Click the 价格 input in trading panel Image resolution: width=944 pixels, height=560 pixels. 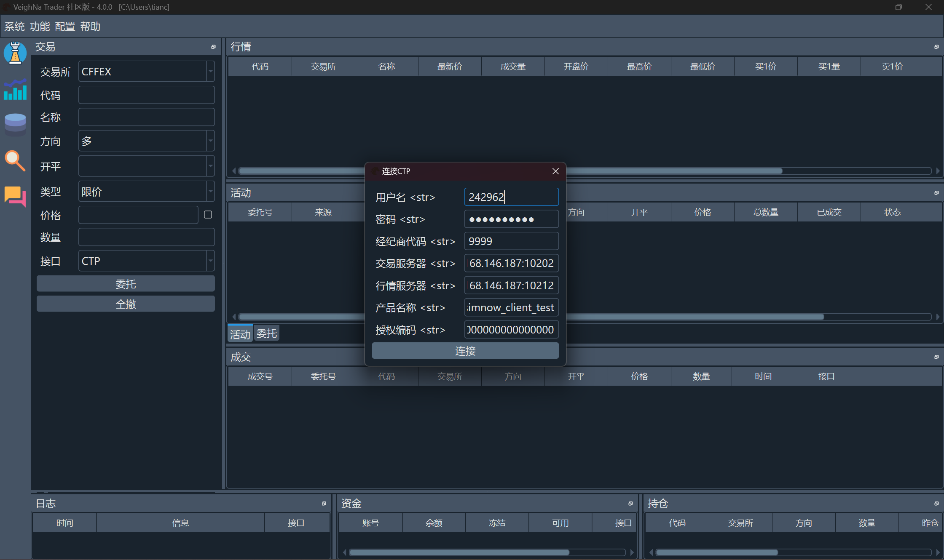pos(138,215)
